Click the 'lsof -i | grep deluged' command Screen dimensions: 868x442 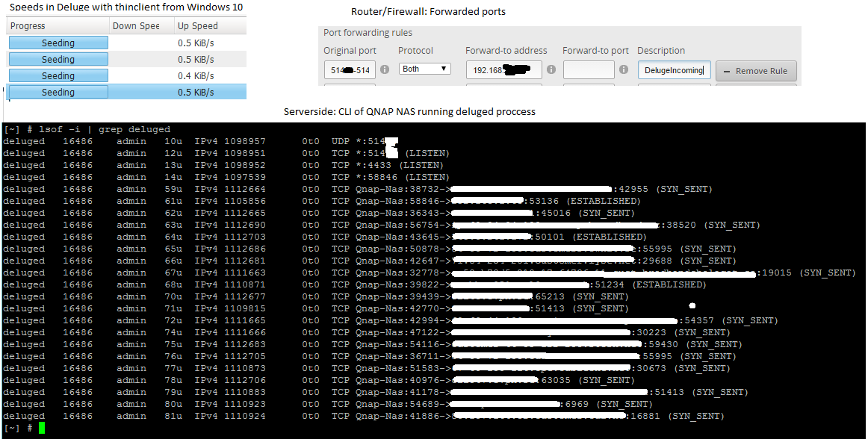pyautogui.click(x=105, y=129)
